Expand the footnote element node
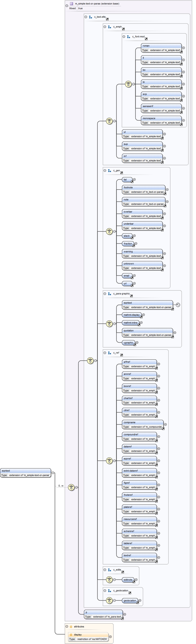Screen dimensions: 196x644 coord(167,189)
